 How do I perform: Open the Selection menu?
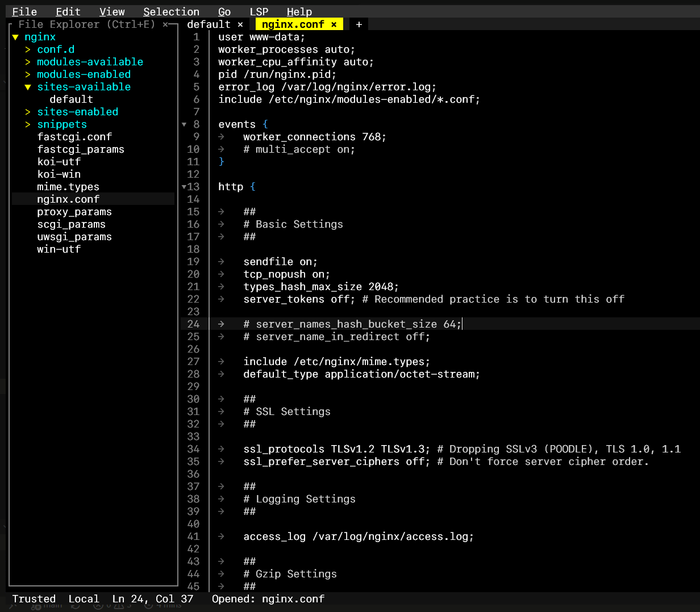click(x=171, y=12)
